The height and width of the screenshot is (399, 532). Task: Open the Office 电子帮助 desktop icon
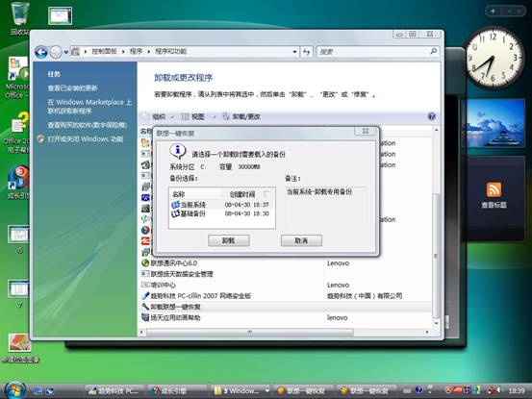(17, 133)
